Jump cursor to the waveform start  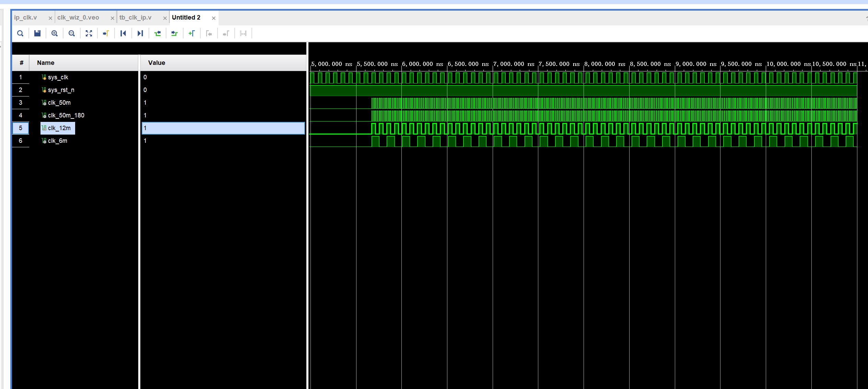pyautogui.click(x=123, y=33)
